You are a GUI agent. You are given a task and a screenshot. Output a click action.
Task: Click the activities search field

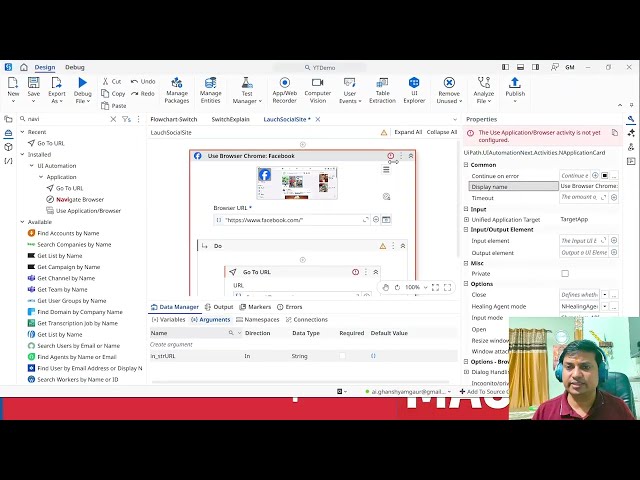(67, 119)
